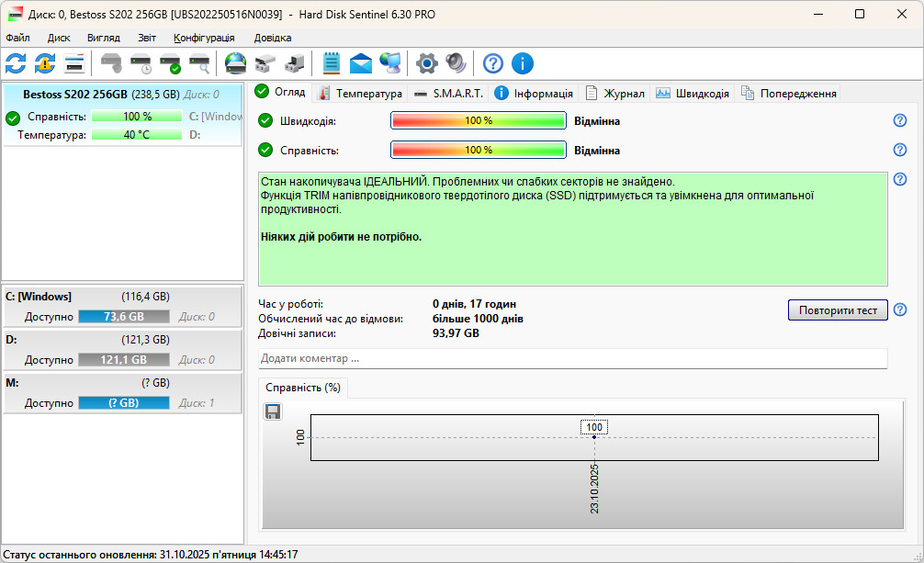
Task: Click the first stacked drives icon
Action: tap(265, 63)
